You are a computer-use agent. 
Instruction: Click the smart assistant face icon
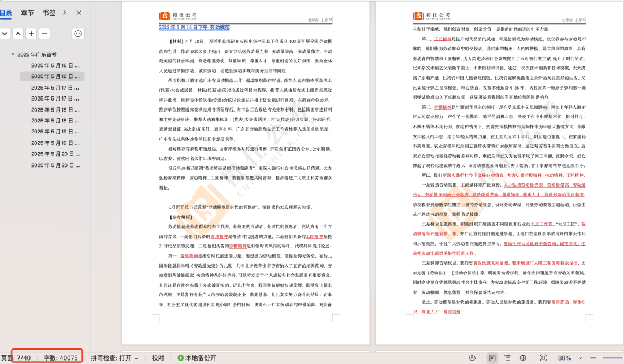point(77,34)
